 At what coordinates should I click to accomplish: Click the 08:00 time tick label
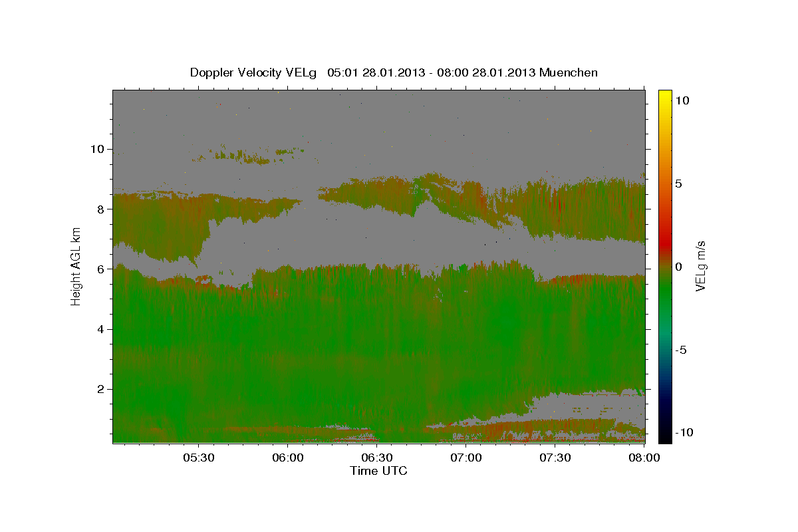[644, 458]
